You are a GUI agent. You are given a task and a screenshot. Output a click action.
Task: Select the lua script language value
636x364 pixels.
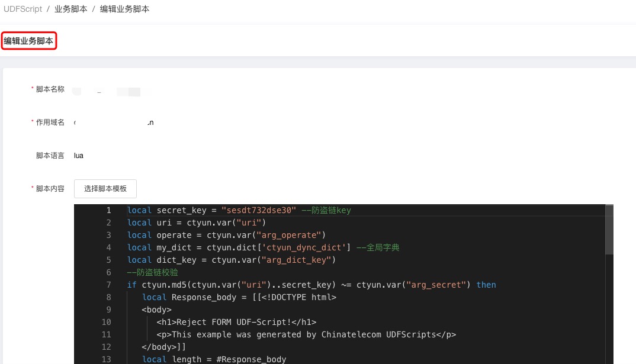pyautogui.click(x=79, y=156)
